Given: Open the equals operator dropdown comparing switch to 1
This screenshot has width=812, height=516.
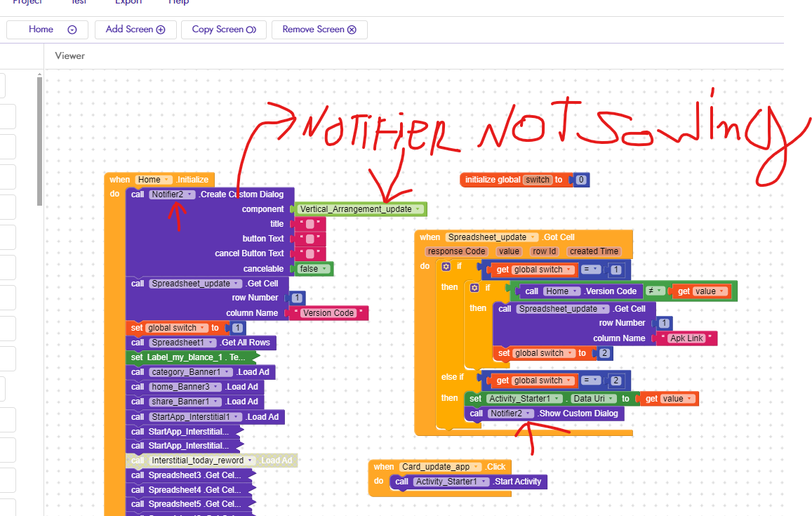Looking at the screenshot, I should tap(591, 270).
